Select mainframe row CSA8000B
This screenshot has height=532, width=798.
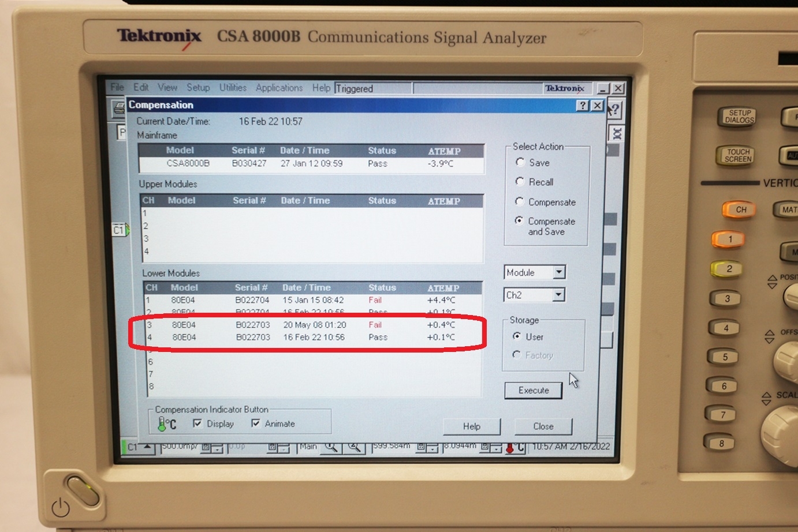pos(311,164)
